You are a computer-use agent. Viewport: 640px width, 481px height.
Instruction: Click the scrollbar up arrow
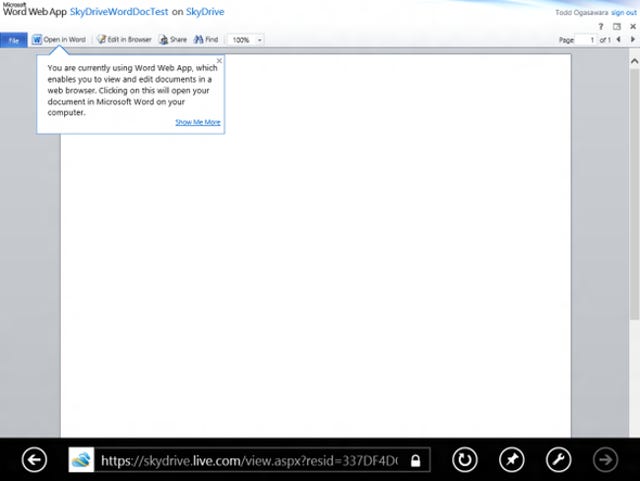pyautogui.click(x=634, y=61)
